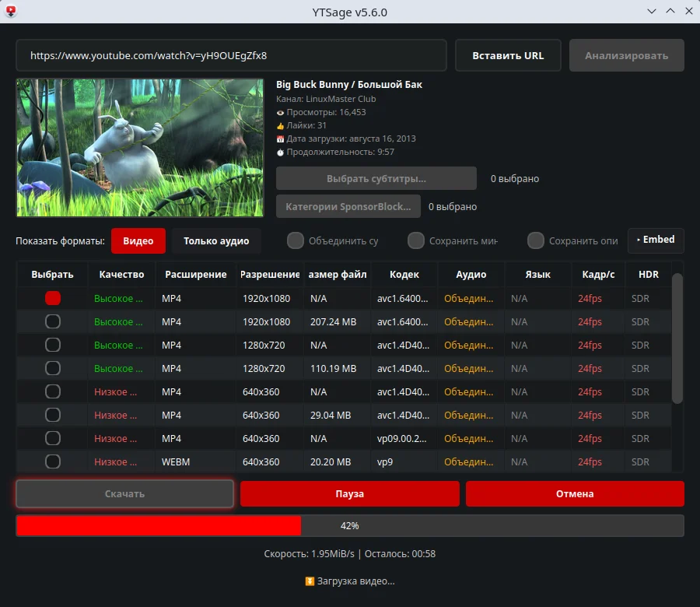Minimize the YTSage window
700x607 pixels.
651,11
